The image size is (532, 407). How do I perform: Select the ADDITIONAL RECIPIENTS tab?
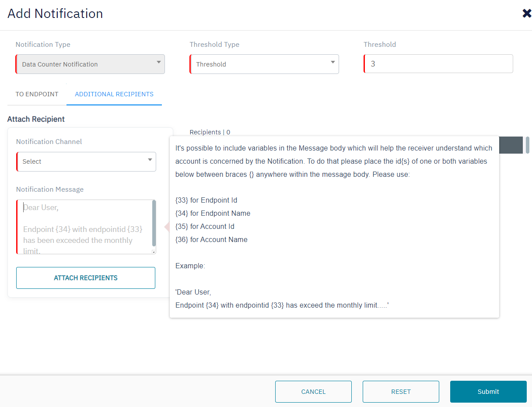click(114, 94)
